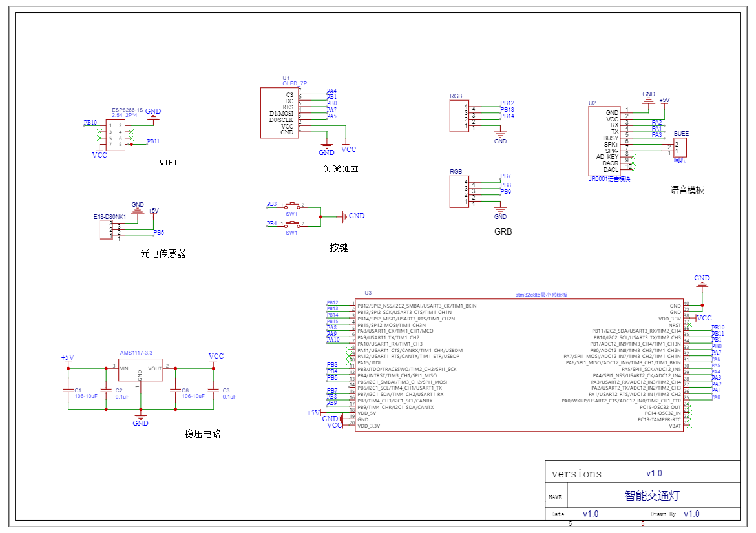756x533 pixels.
Task: Click STM32 pin text PC13-TAMPER-RTC
Action: (659, 420)
